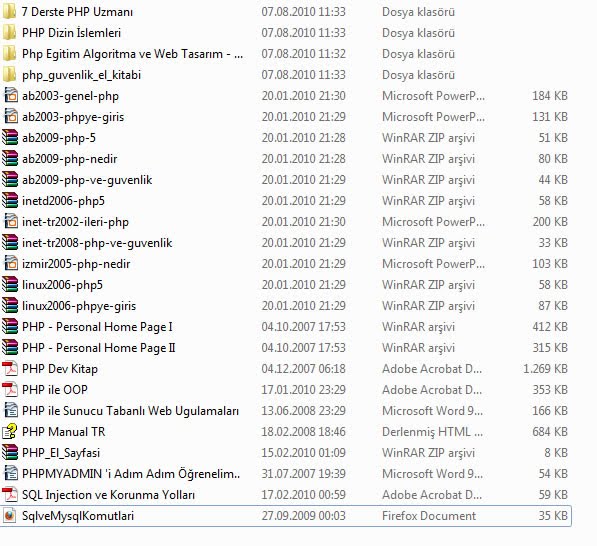Select the SQL Injection ve Korunma Yolları PDF icon

(10, 495)
